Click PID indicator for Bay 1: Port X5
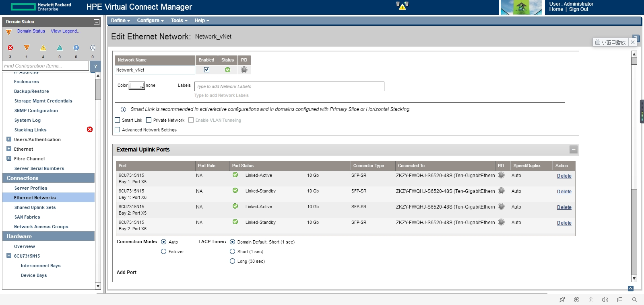The image size is (644, 305). [x=501, y=175]
